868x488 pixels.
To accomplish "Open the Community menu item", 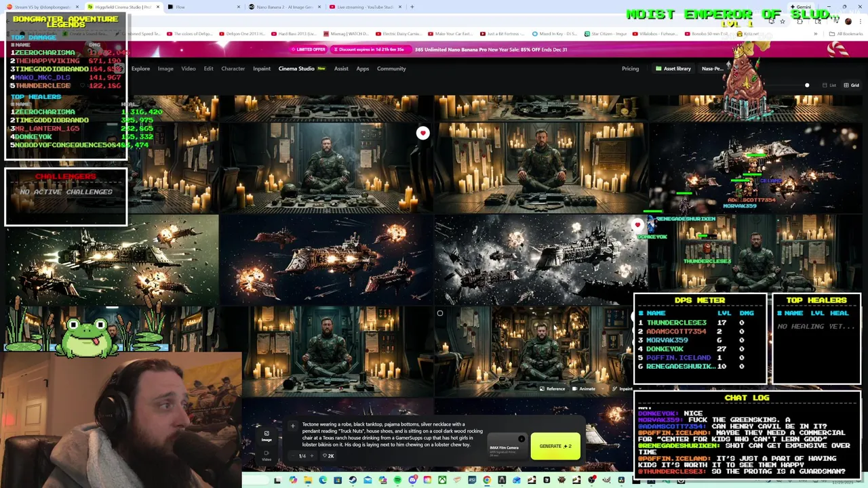I will (391, 68).
